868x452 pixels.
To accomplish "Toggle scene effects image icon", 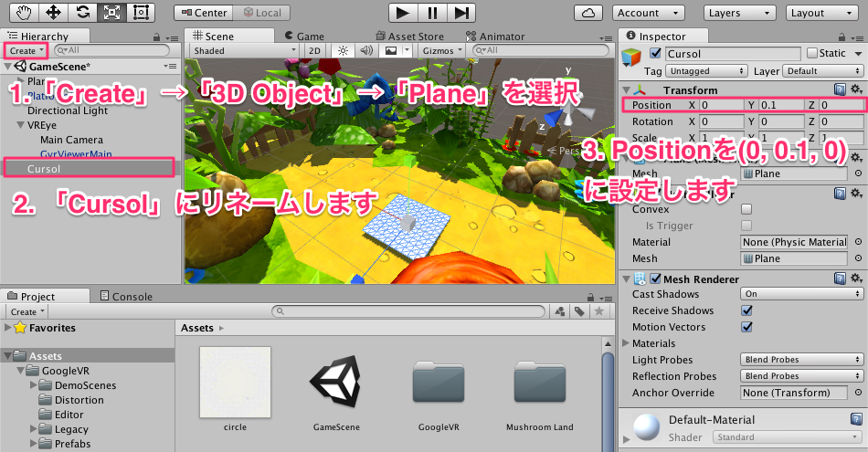I will tap(391, 51).
